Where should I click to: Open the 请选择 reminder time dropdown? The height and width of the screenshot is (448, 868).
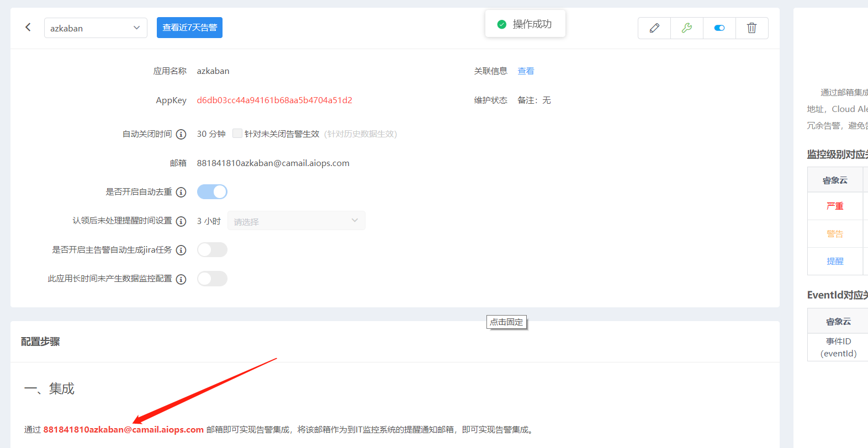297,221
